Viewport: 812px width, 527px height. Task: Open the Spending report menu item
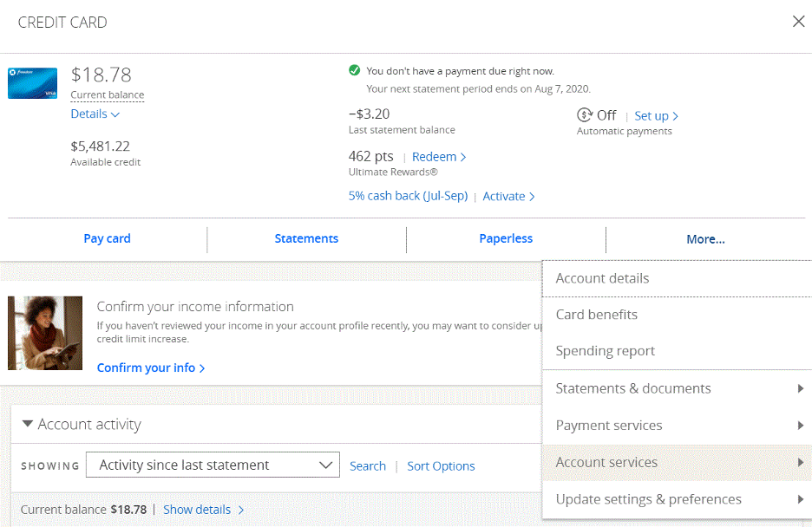[606, 351]
